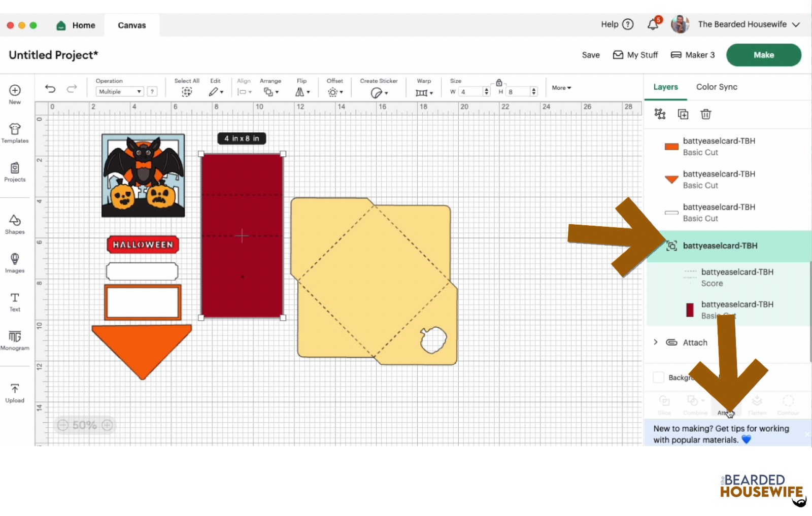Click the Undo arrow icon

point(50,89)
